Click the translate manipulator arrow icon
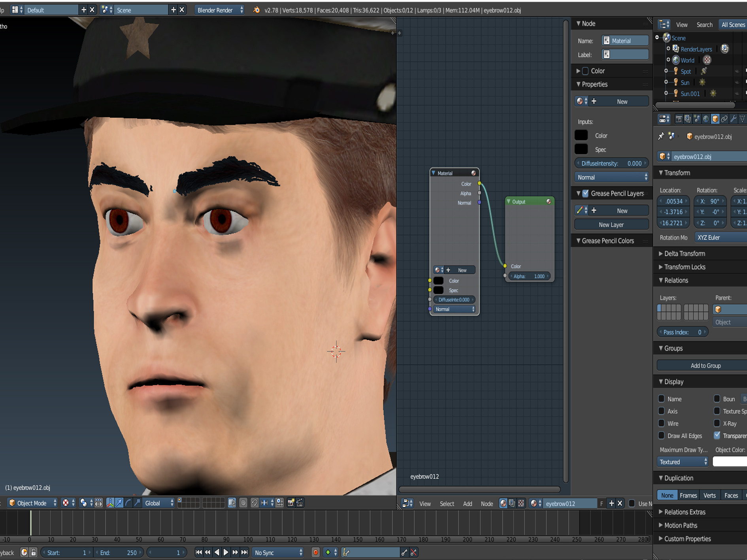 click(x=119, y=503)
